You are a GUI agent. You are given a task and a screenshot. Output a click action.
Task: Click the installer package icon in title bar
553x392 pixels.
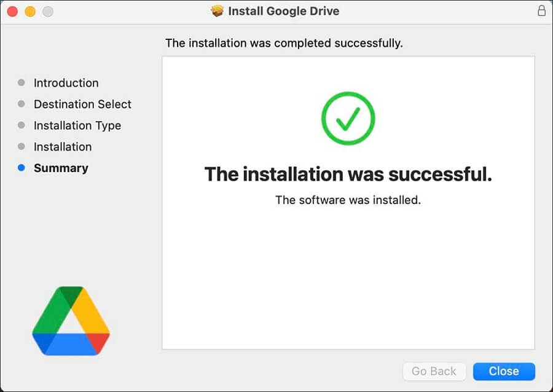(217, 11)
